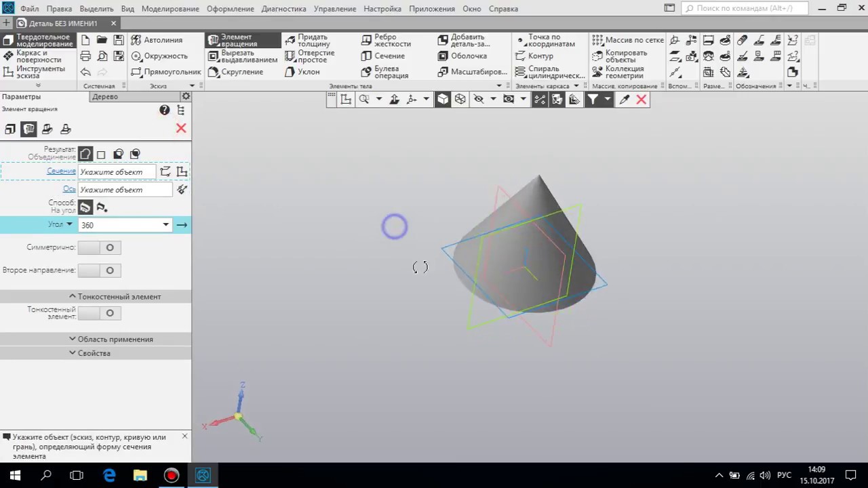
Task: Activate Элемент вращения command
Action: 243,40
